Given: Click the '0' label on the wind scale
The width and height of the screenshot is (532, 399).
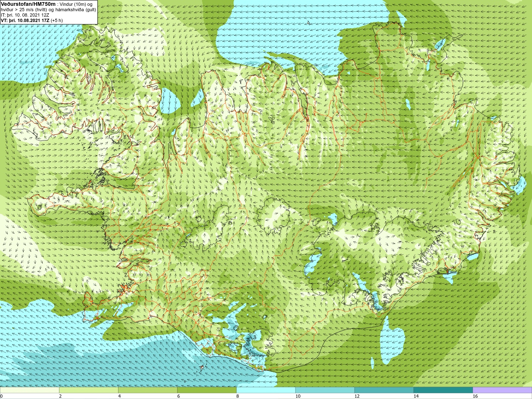Looking at the screenshot, I should 2,396.
